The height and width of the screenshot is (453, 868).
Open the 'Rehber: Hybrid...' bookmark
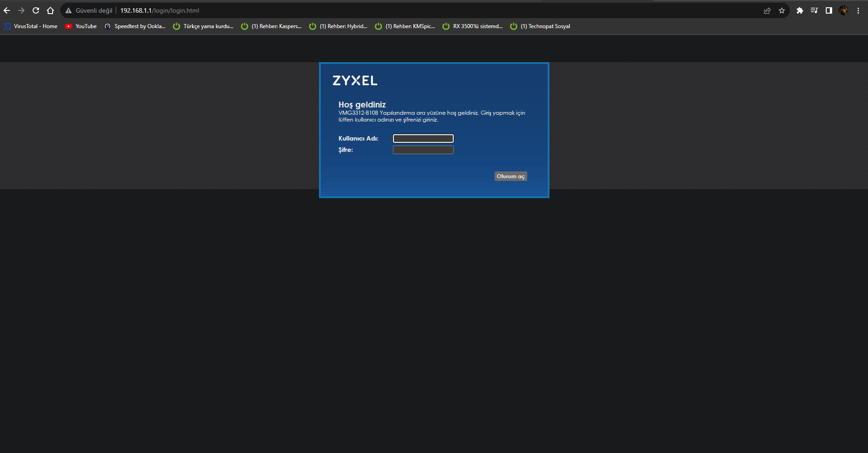pyautogui.click(x=338, y=26)
